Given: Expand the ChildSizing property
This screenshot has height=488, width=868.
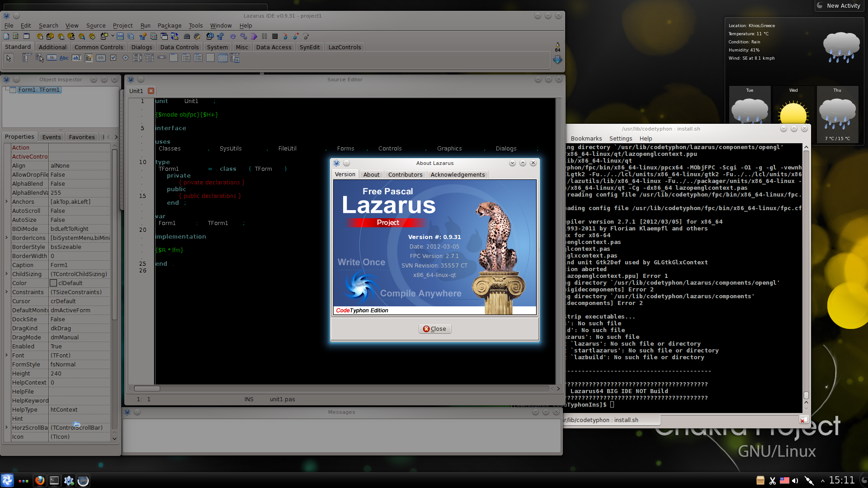Looking at the screenshot, I should pyautogui.click(x=6, y=274).
